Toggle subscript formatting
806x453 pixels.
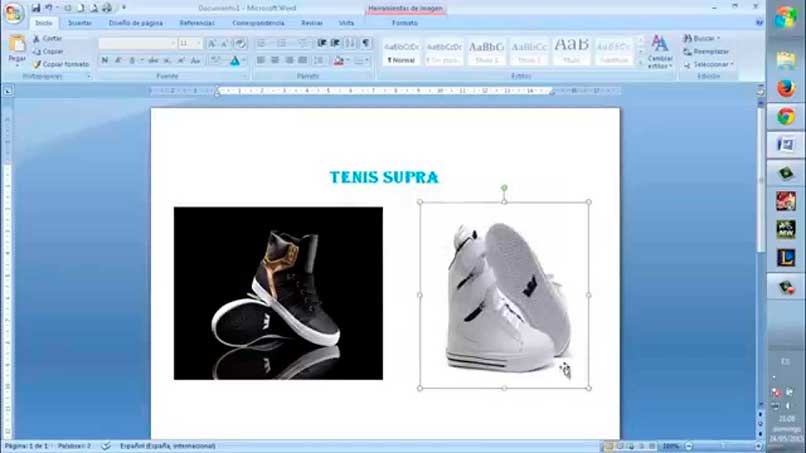(x=167, y=60)
